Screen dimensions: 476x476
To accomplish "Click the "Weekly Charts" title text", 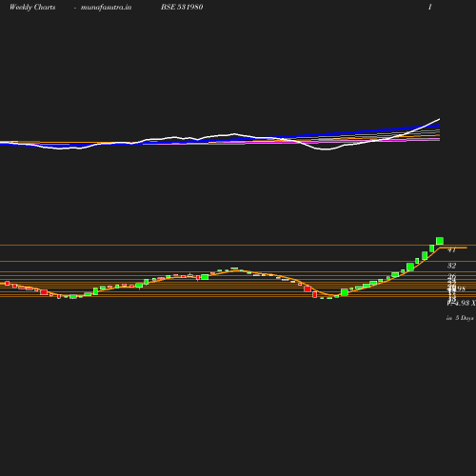I will (x=32, y=8).
